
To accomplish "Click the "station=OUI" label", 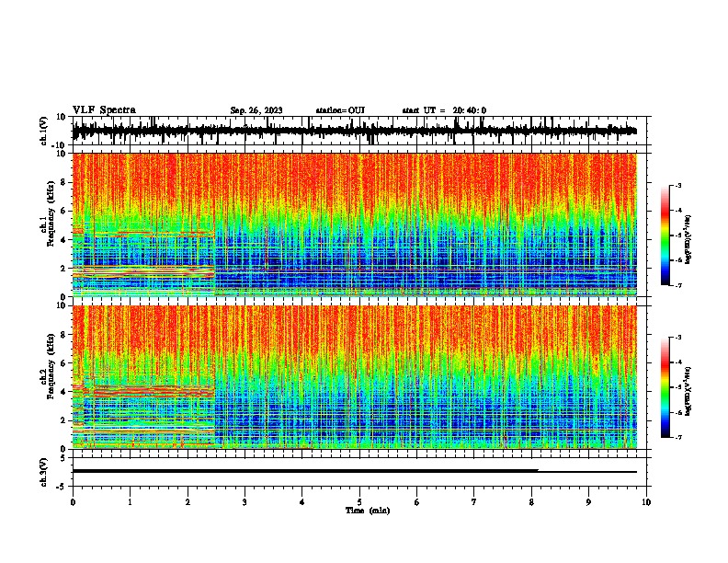I will (340, 110).
